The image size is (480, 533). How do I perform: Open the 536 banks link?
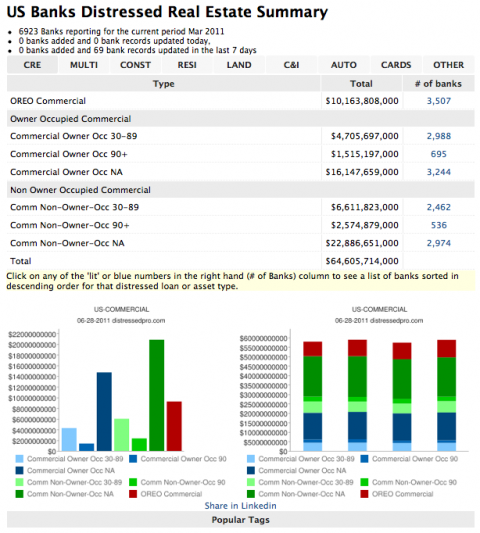439,225
